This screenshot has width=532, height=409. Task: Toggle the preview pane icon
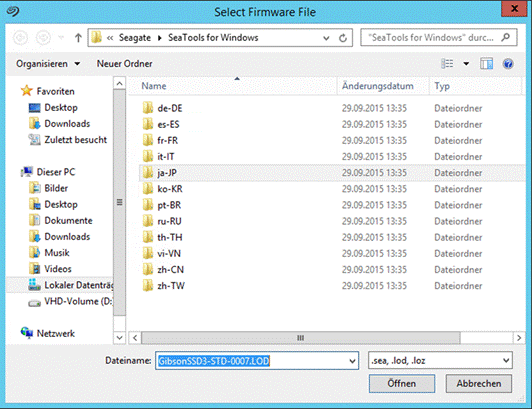[486, 63]
